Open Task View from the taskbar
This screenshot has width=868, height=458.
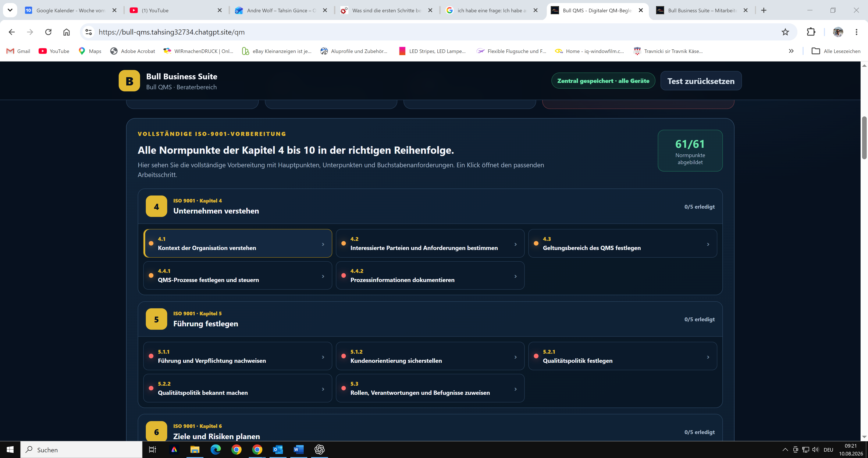point(153,450)
